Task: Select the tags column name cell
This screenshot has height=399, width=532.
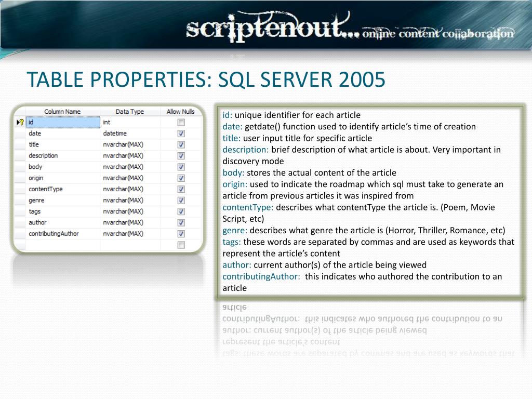Action: [x=63, y=211]
